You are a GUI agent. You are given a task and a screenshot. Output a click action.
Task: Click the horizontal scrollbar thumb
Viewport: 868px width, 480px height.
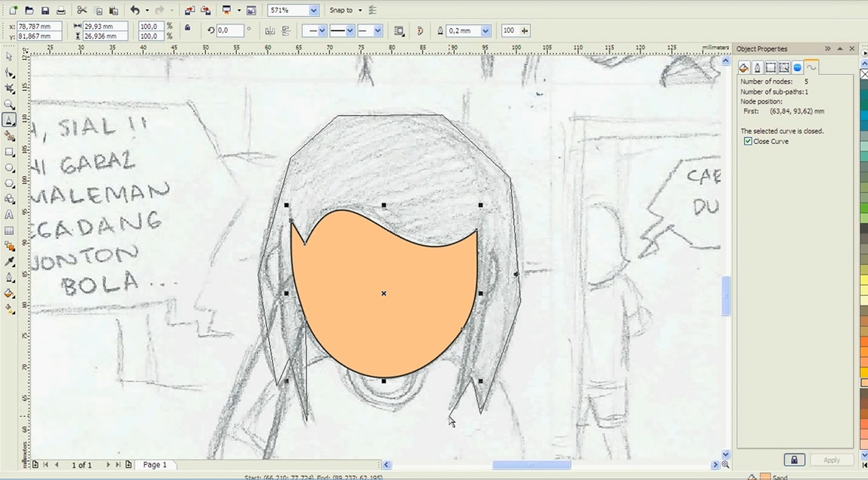(531, 465)
